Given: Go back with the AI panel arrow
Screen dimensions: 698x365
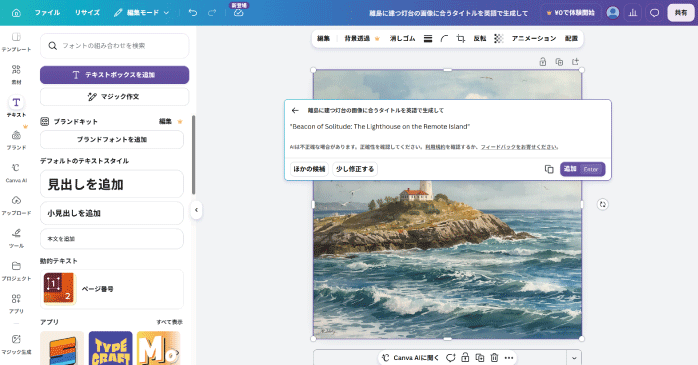Looking at the screenshot, I should pyautogui.click(x=295, y=110).
